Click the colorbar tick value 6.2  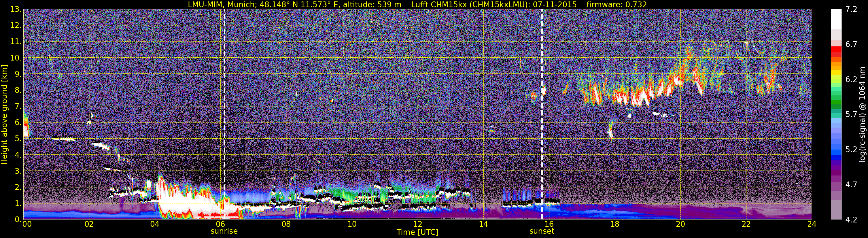click(x=851, y=79)
